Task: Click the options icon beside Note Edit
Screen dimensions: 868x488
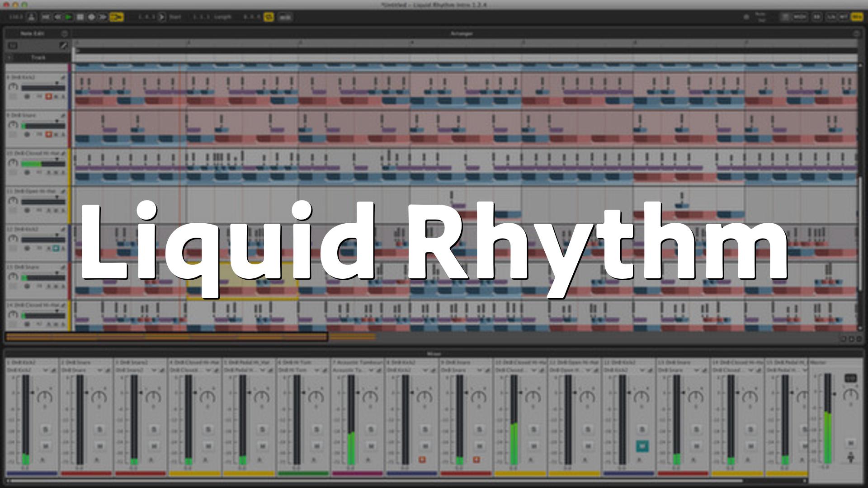Action: (x=64, y=33)
